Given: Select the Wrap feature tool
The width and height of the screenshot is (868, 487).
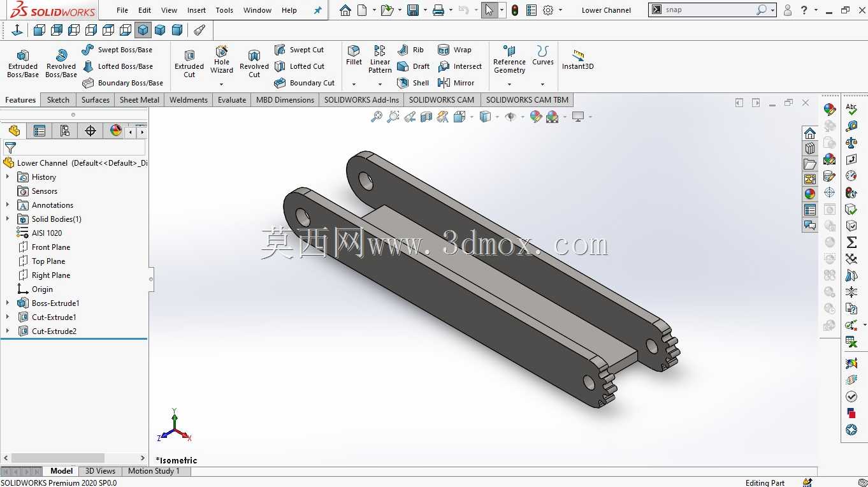Looking at the screenshot, I should click(x=454, y=50).
